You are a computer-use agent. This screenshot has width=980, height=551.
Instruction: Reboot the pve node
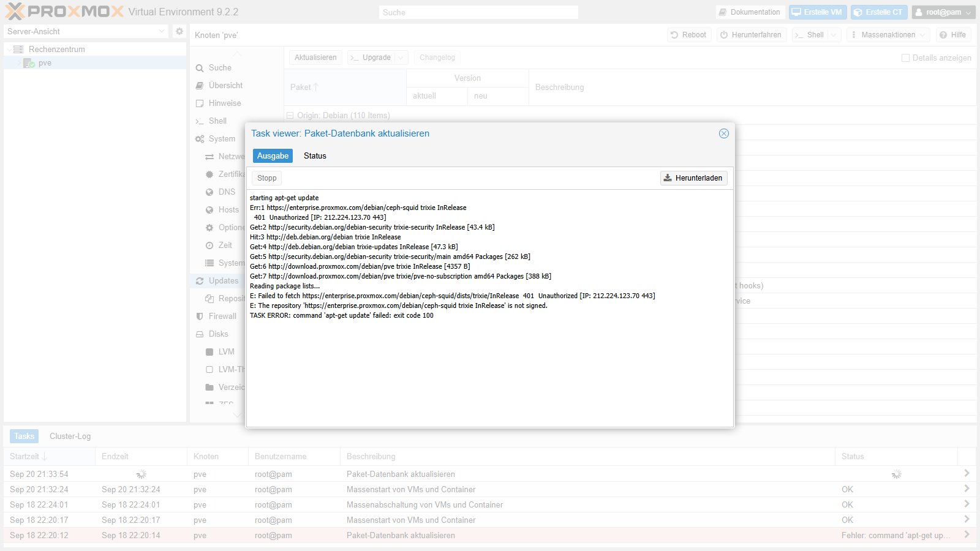688,35
